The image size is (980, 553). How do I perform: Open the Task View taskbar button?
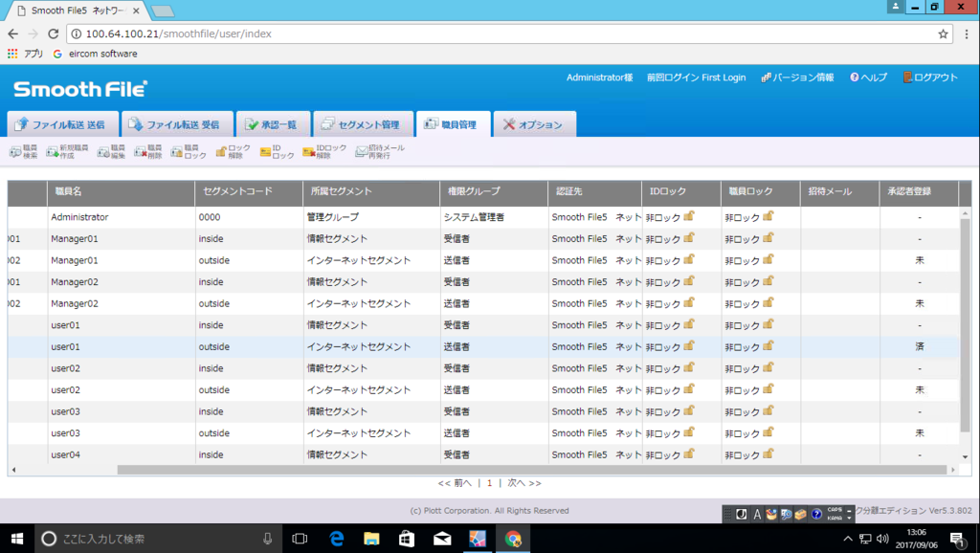[x=300, y=539]
